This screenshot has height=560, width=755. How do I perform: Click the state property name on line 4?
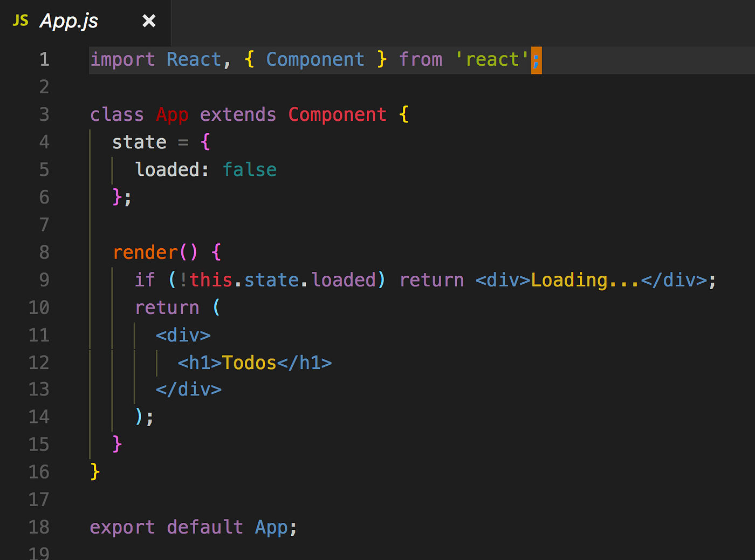(139, 141)
